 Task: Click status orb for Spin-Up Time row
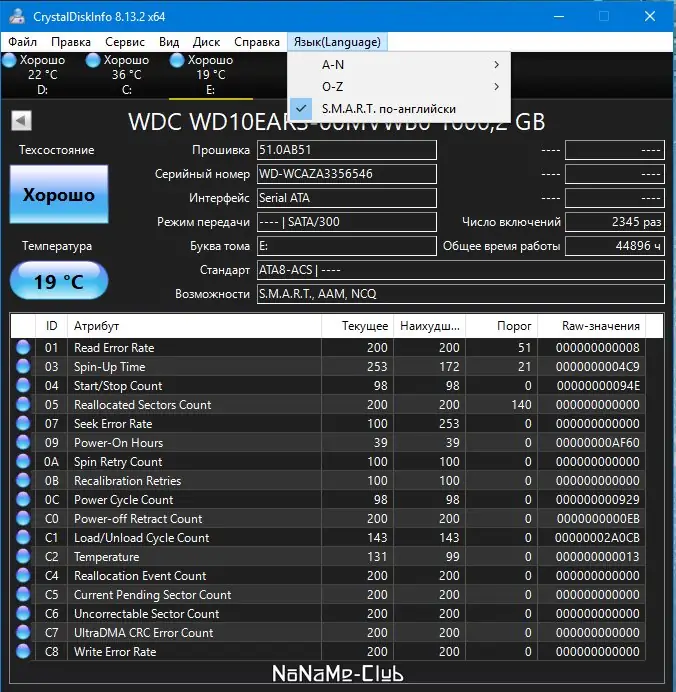(x=23, y=367)
